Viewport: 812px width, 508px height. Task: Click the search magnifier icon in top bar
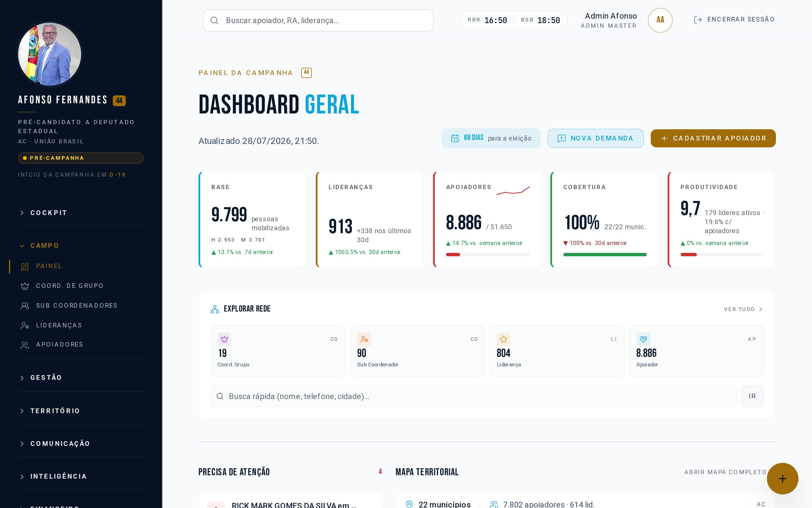pyautogui.click(x=214, y=21)
